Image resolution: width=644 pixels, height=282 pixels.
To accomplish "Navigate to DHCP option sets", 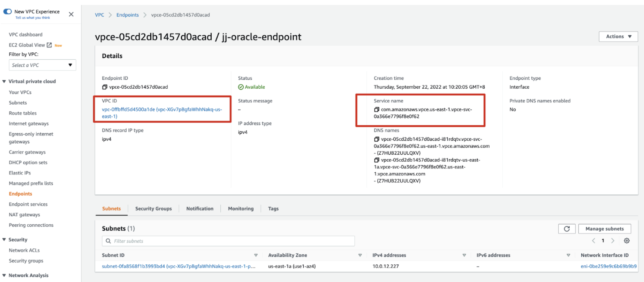I will pos(28,162).
